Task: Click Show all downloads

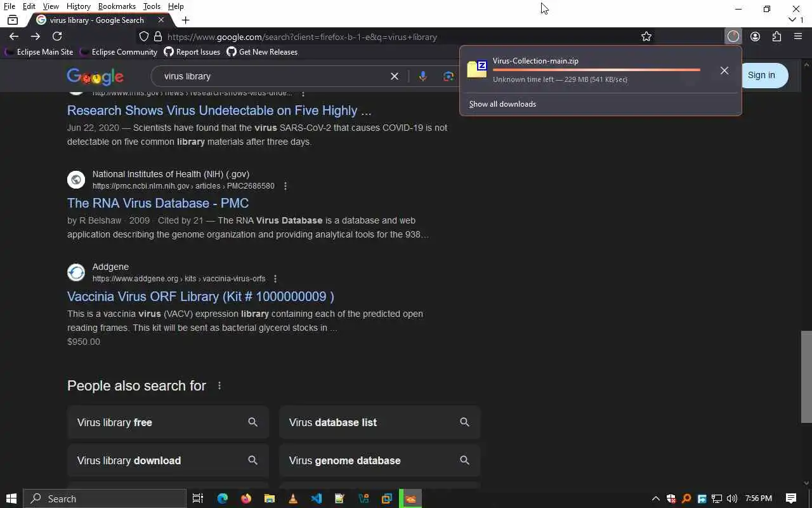Action: [x=502, y=104]
